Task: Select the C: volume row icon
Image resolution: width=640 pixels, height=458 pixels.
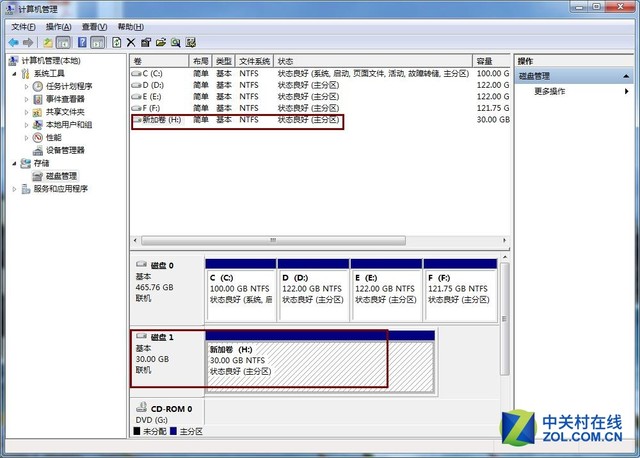Action: click(137, 73)
